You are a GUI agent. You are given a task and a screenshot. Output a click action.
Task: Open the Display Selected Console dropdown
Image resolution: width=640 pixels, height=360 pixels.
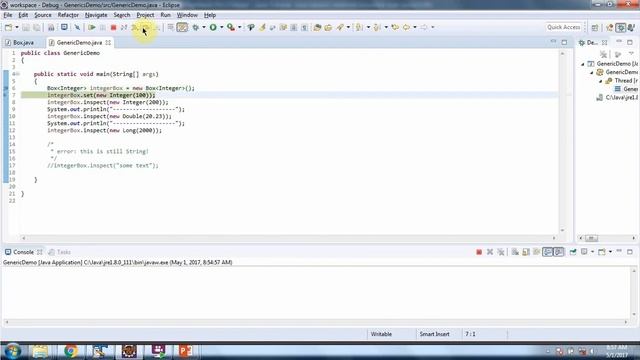pyautogui.click(x=593, y=252)
